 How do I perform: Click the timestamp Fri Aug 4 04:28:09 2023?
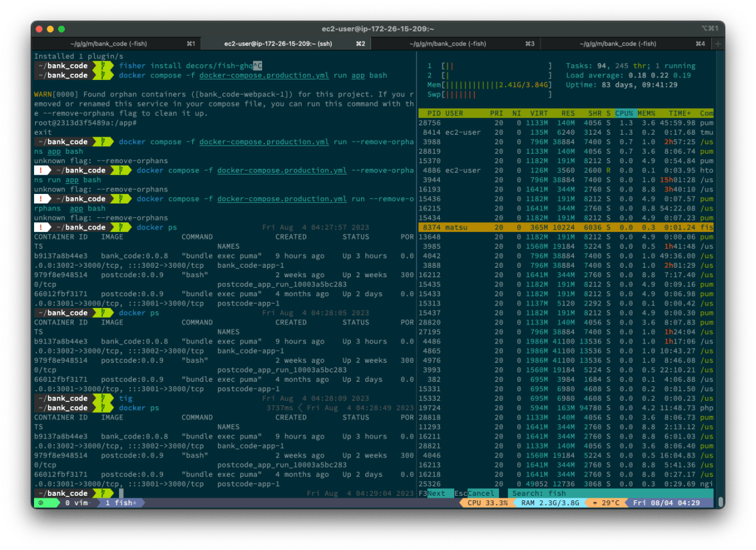pos(316,398)
